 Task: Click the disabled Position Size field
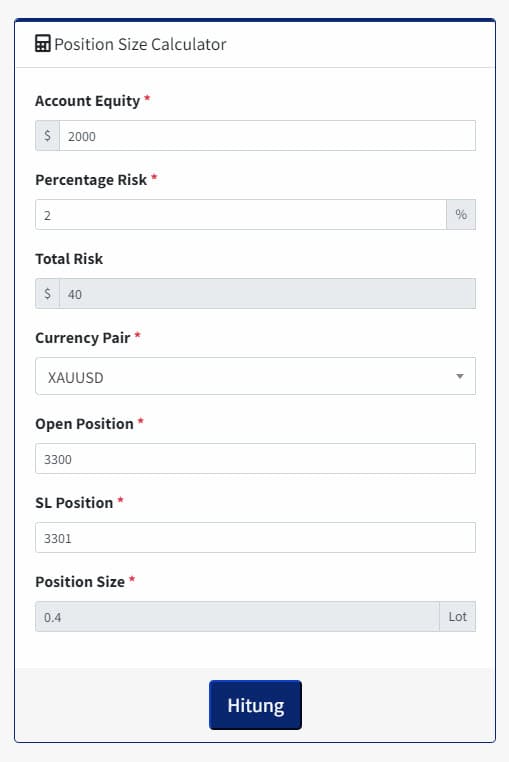pos(237,617)
